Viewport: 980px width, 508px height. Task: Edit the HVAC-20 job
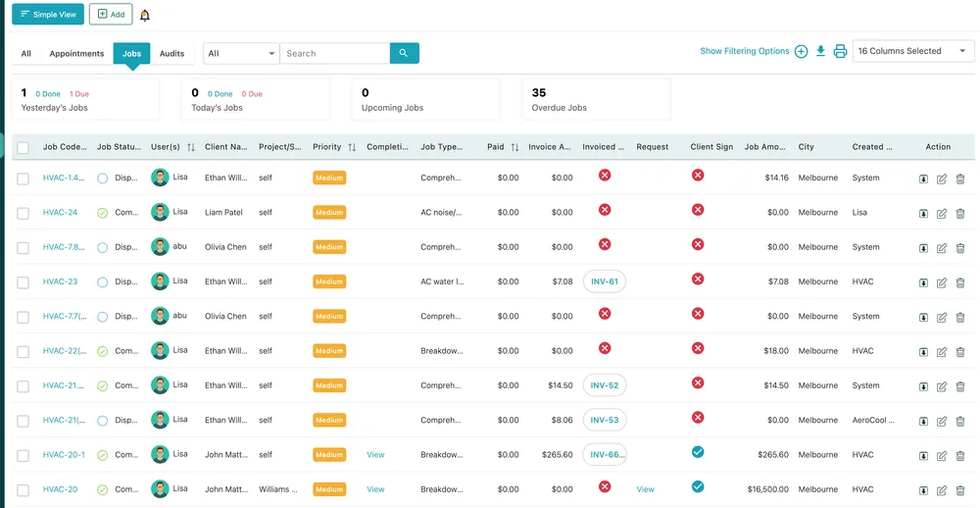point(941,490)
